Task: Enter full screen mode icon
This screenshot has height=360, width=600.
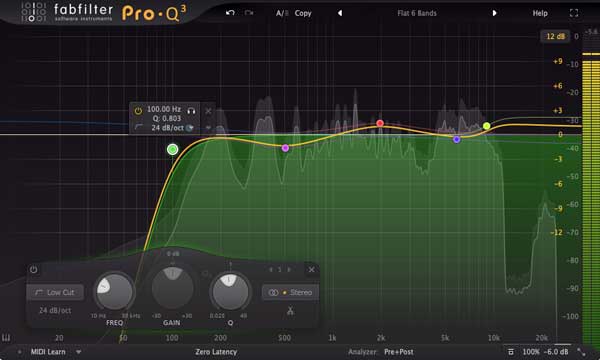Action: (574, 13)
